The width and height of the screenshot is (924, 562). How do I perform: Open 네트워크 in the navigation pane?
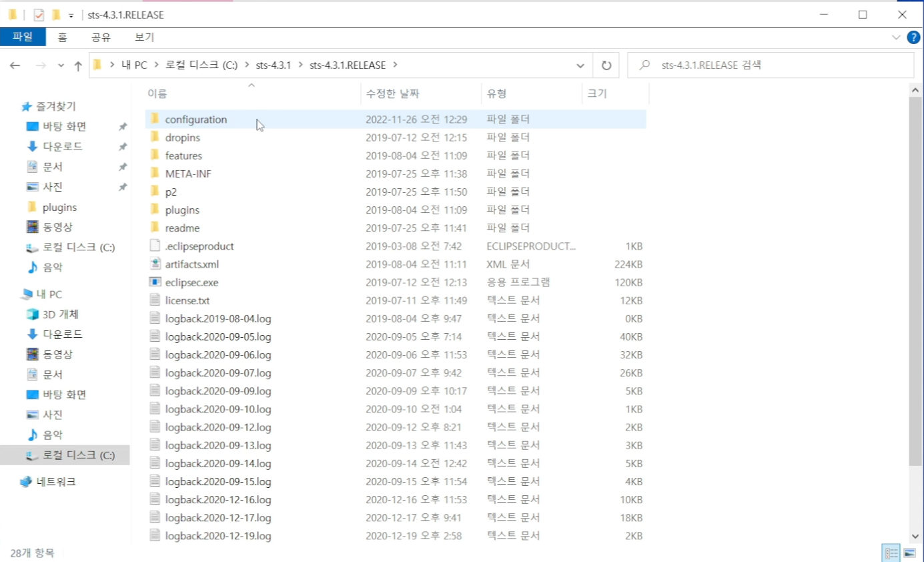(47, 481)
